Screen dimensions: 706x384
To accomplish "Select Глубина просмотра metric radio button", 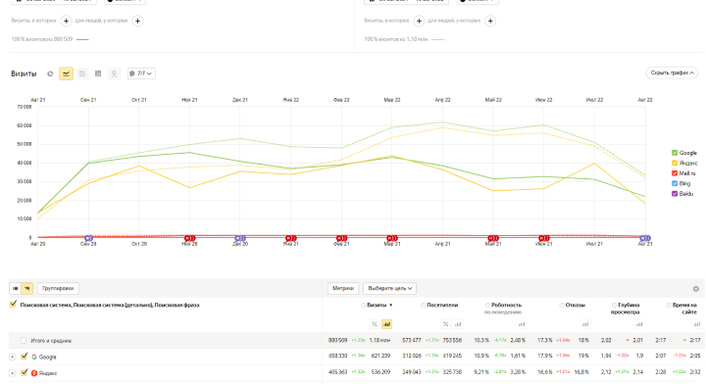I will point(614,305).
